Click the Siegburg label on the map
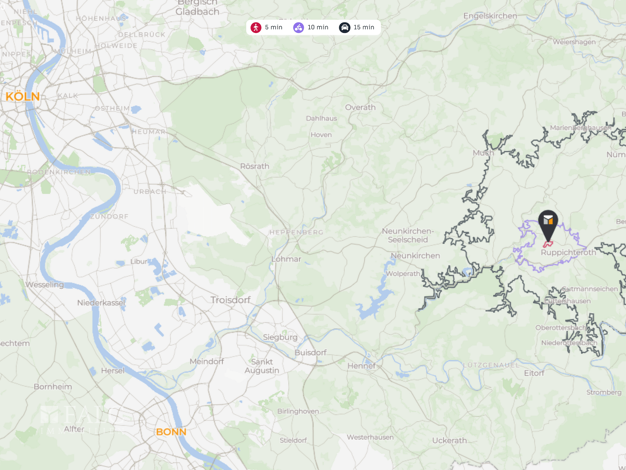The image size is (626, 470). [x=280, y=337]
